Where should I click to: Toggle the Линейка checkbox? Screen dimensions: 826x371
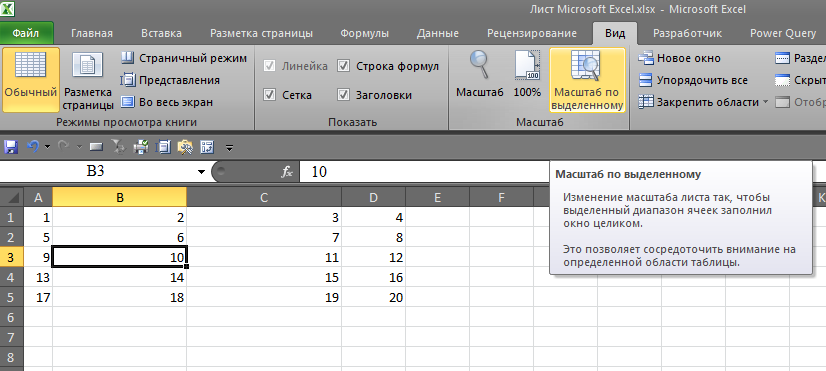(270, 66)
